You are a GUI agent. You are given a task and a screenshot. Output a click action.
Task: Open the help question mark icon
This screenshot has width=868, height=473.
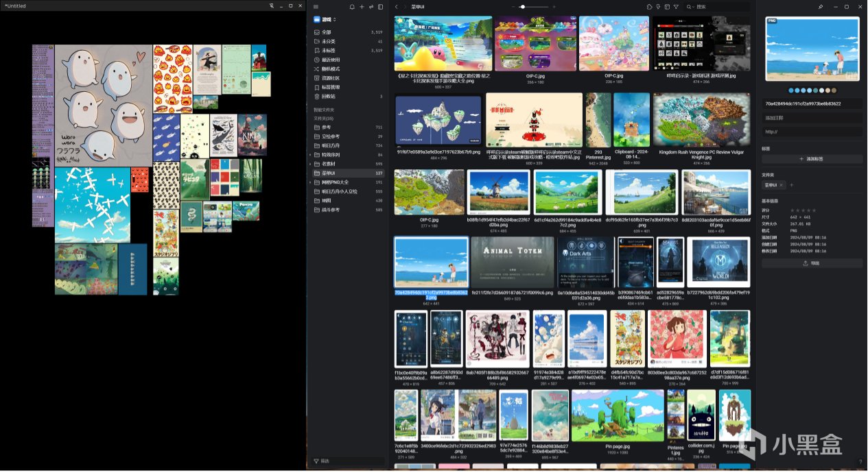(860, 461)
